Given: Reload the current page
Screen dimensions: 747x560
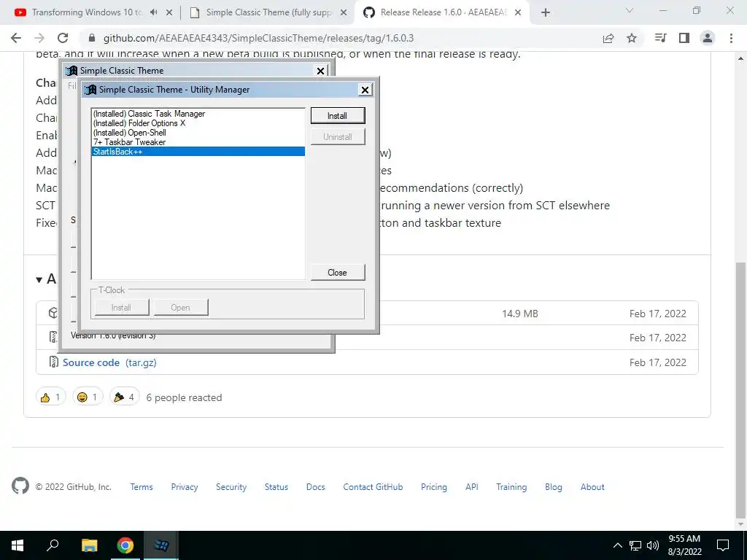Looking at the screenshot, I should [x=63, y=38].
